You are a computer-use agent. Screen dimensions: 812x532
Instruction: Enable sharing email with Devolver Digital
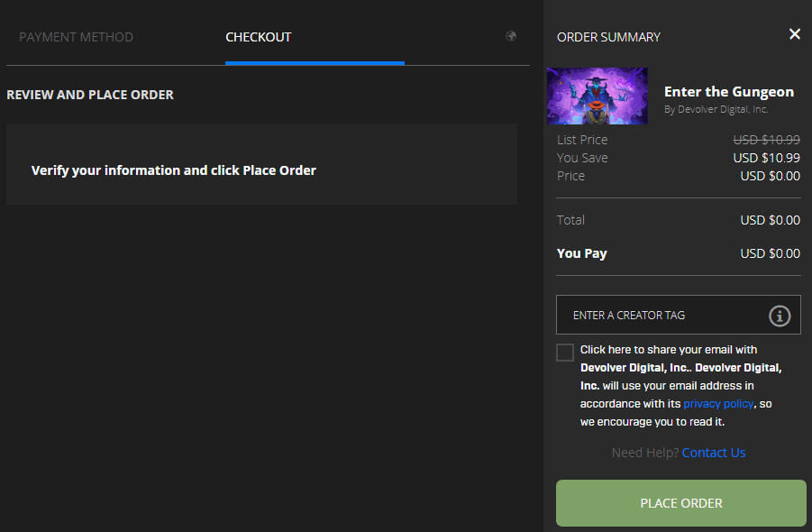pyautogui.click(x=564, y=353)
